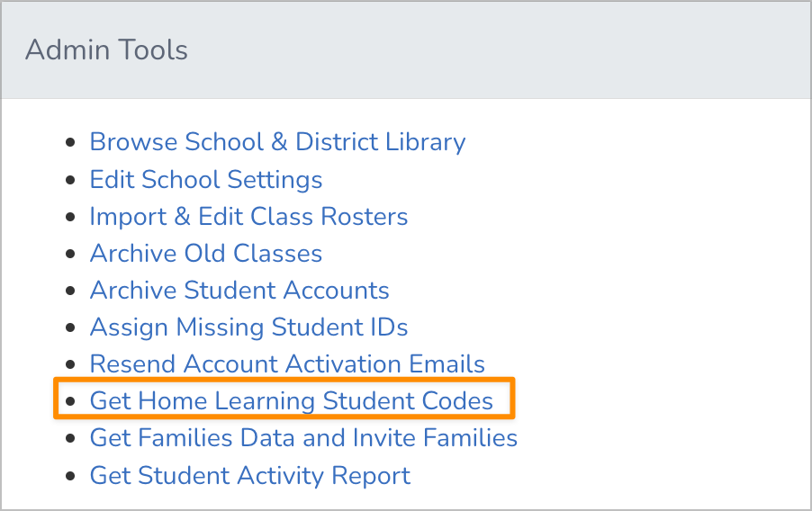Image resolution: width=812 pixels, height=511 pixels.
Task: Click bullet next to Assign Missing Student IDs
Action: click(x=70, y=328)
